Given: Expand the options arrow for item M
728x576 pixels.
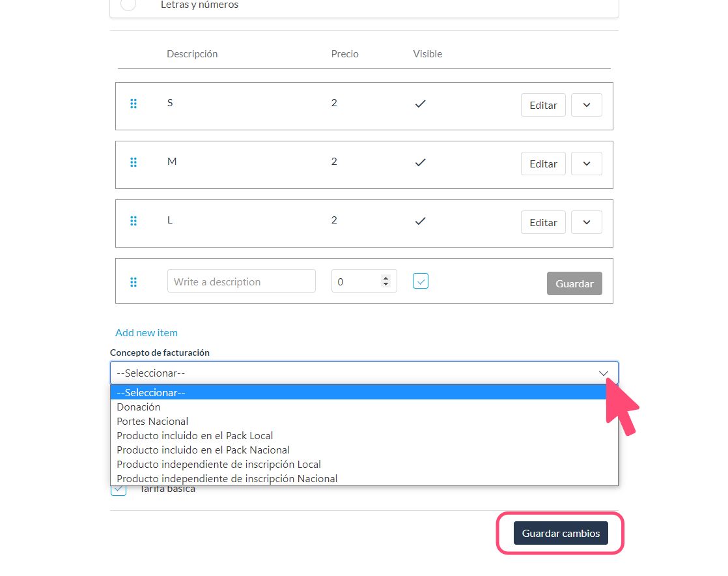Looking at the screenshot, I should (x=587, y=164).
